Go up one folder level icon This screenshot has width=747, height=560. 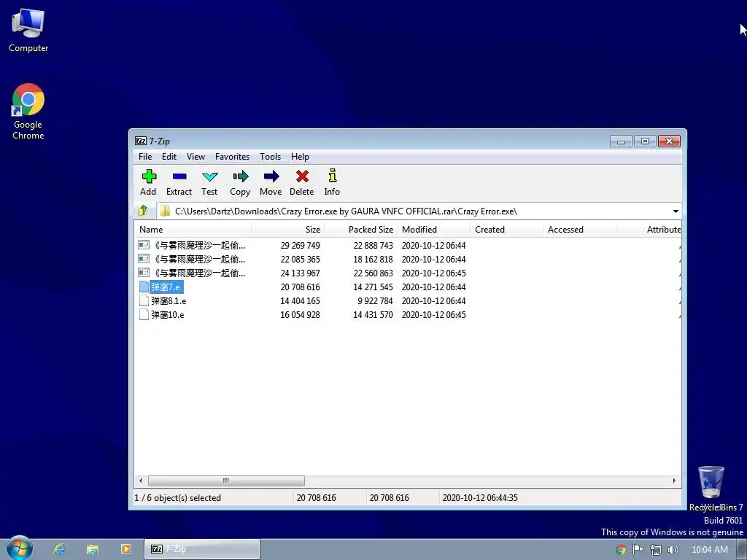[142, 211]
